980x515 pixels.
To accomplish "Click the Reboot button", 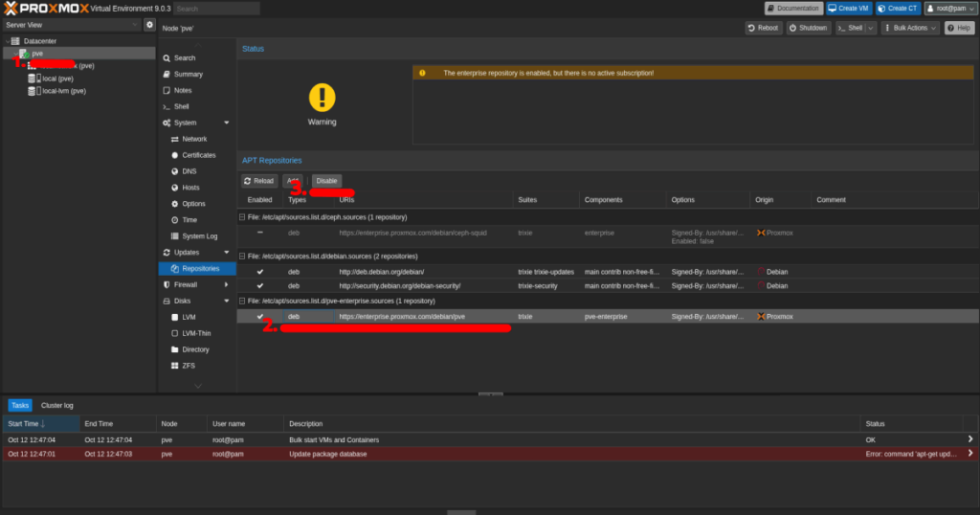I will click(x=763, y=28).
